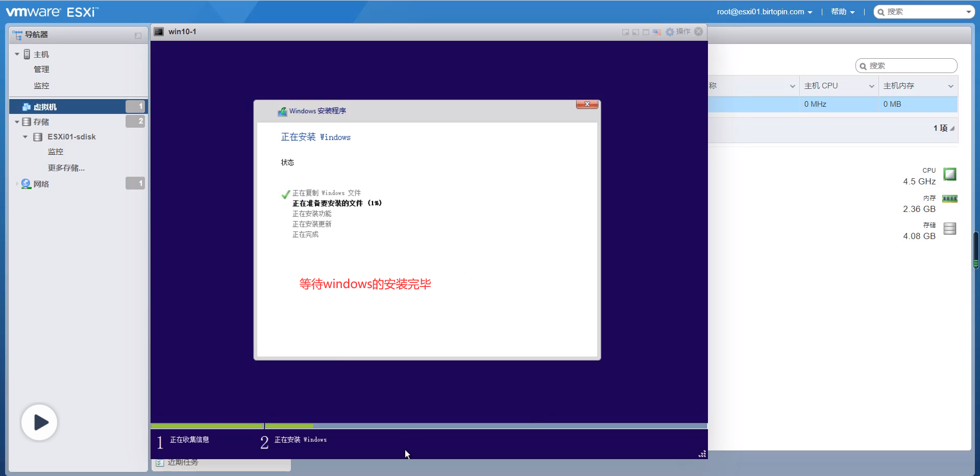Select 管理 under 主机 in the navigator

pyautogui.click(x=41, y=69)
